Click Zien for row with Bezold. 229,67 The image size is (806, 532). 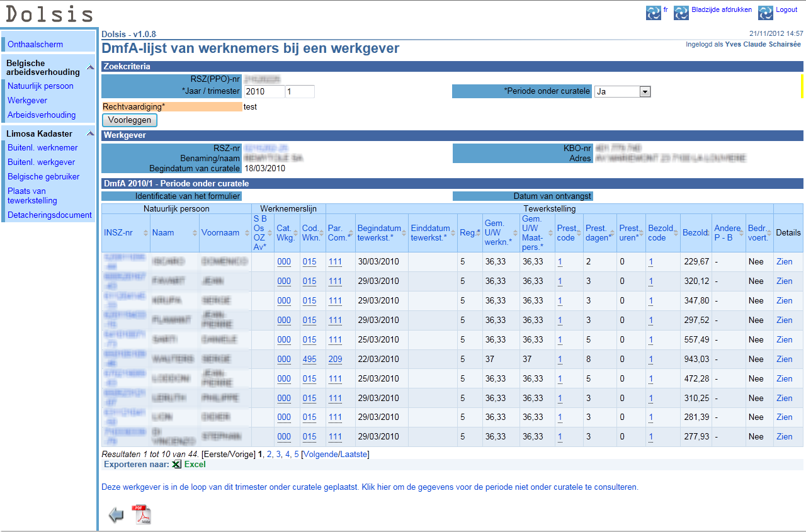pyautogui.click(x=785, y=262)
